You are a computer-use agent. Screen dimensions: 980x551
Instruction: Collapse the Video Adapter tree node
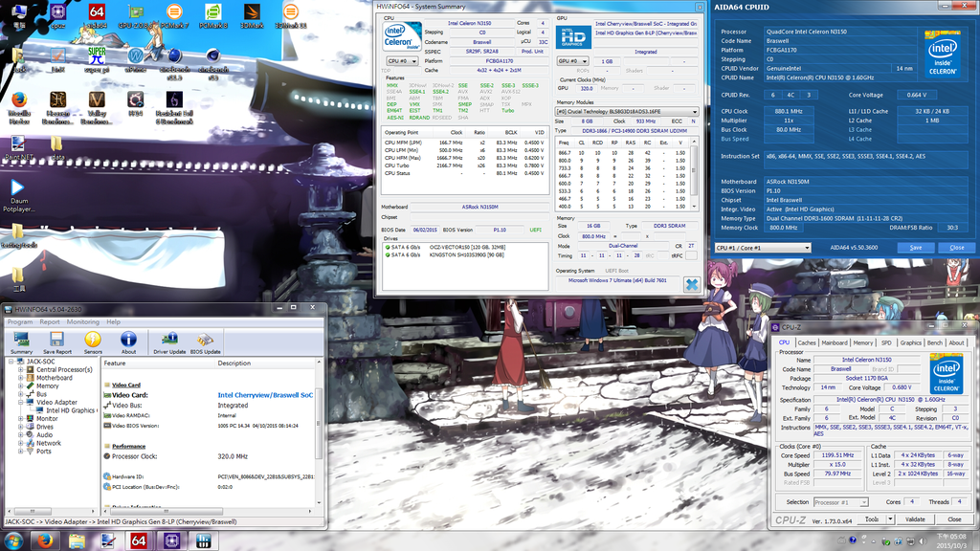pyautogui.click(x=21, y=403)
